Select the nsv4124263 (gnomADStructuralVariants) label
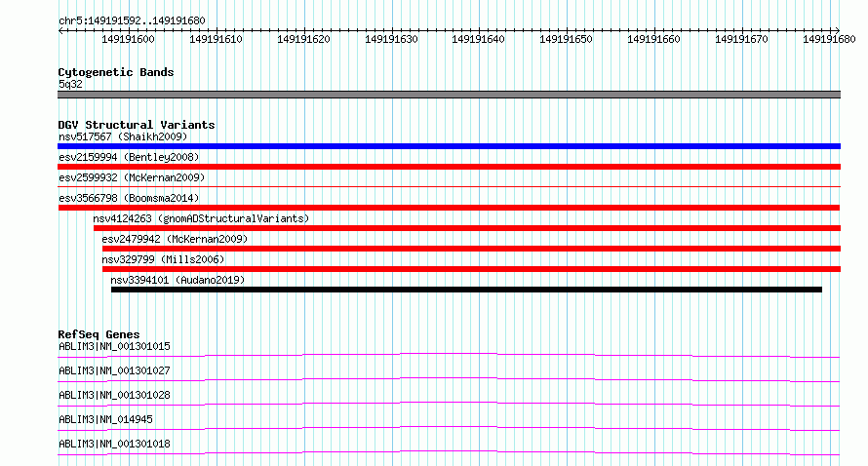 [201, 218]
